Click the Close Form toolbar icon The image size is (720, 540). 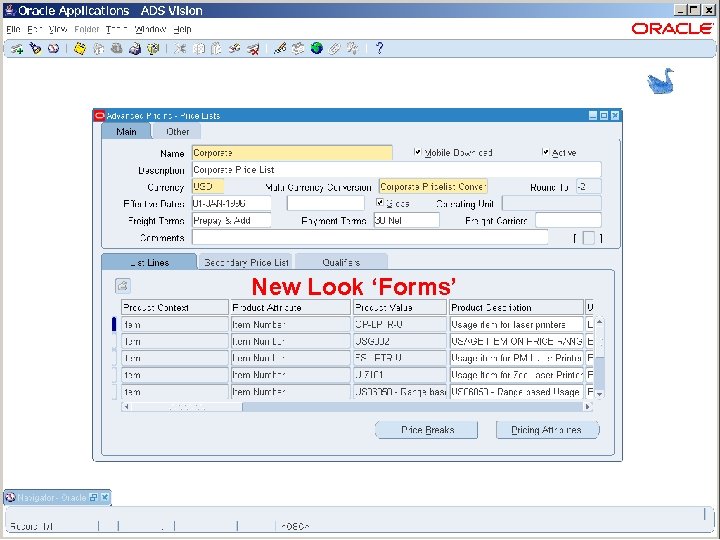[x=153, y=48]
